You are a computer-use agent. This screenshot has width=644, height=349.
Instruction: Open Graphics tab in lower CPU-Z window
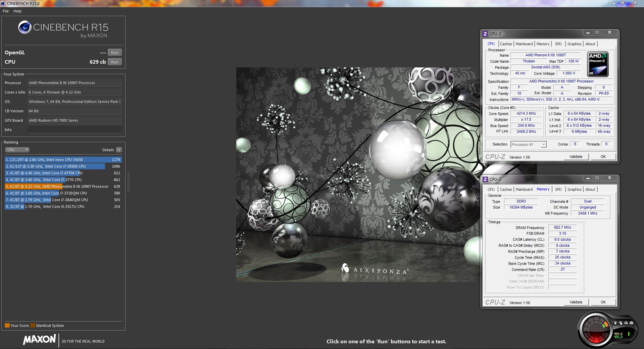(x=574, y=189)
